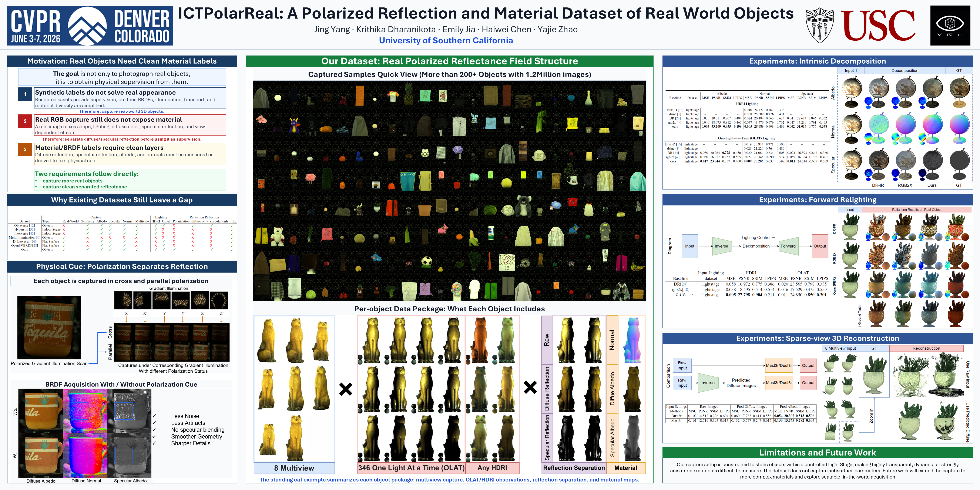Click the checkmark beside Smoother Geometry
The height and width of the screenshot is (490, 980).
click(154, 436)
